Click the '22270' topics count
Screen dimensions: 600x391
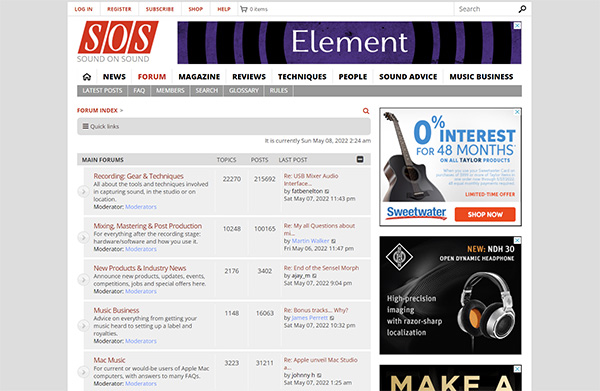[x=232, y=179]
